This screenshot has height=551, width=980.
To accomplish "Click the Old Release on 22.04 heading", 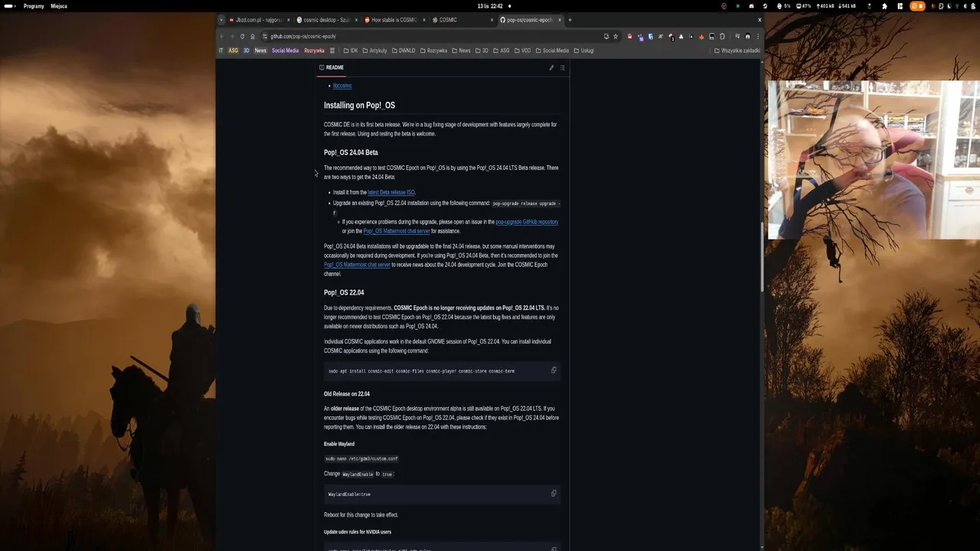I will (x=347, y=394).
